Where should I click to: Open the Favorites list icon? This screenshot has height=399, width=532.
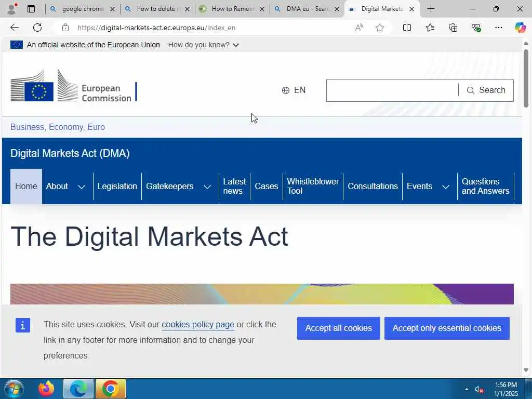pos(430,28)
